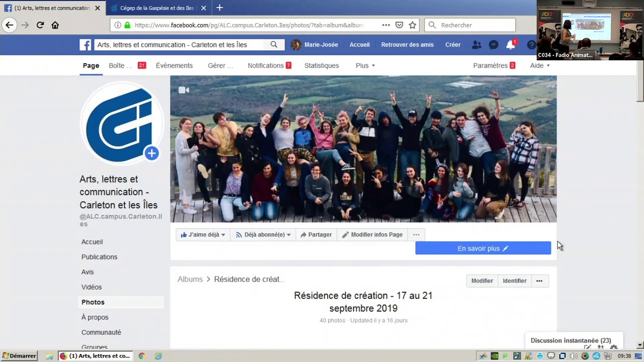This screenshot has width=644, height=362.
Task: Reload the current page
Action: pyautogui.click(x=40, y=25)
